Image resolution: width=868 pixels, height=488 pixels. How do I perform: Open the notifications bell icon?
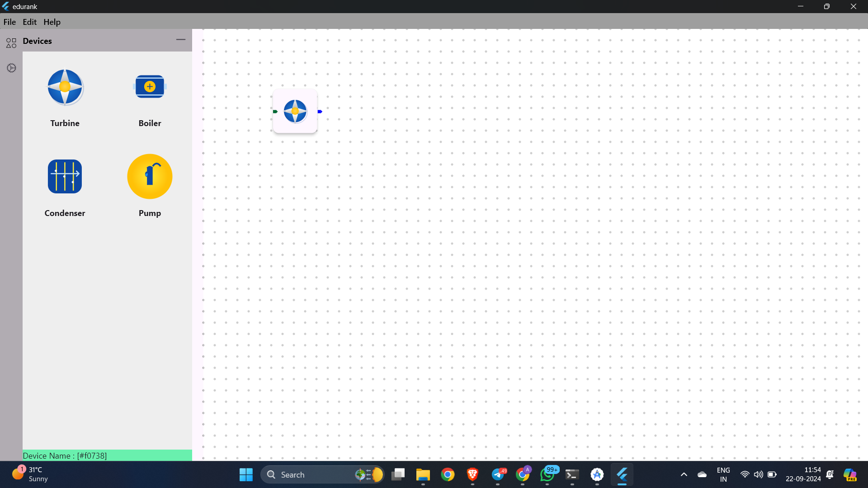[830, 474]
